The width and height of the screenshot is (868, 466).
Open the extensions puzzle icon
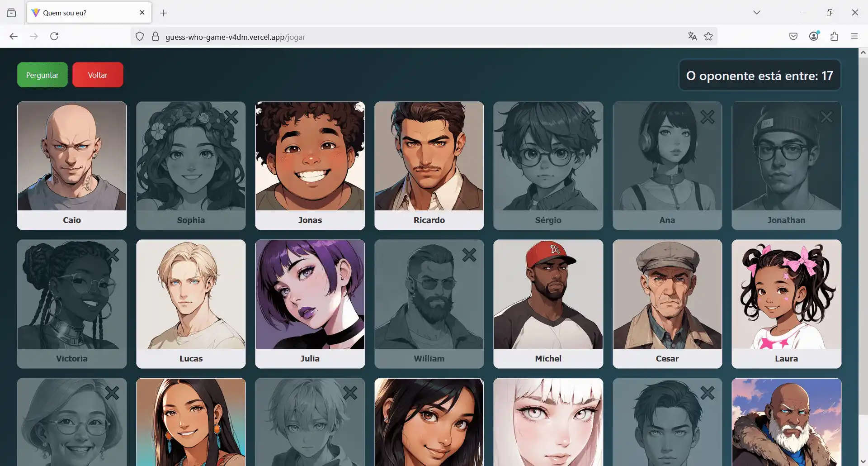coord(835,36)
